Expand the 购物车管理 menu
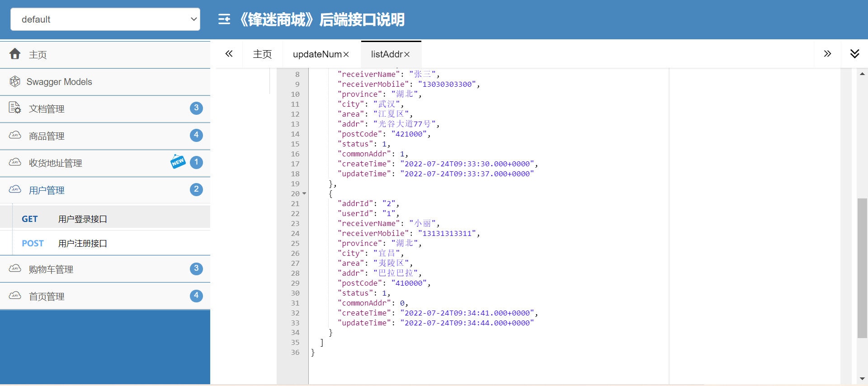This screenshot has width=868, height=386. 105,269
